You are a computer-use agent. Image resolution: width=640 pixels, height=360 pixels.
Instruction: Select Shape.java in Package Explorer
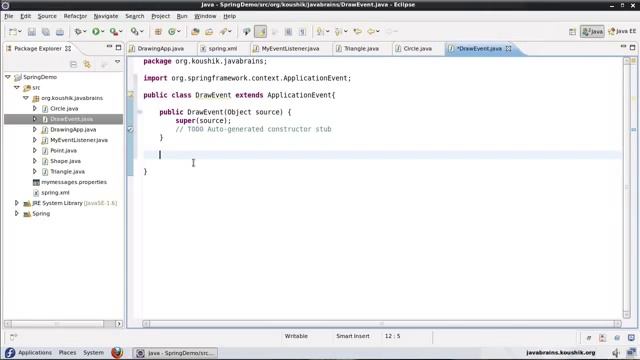pyautogui.click(x=65, y=161)
